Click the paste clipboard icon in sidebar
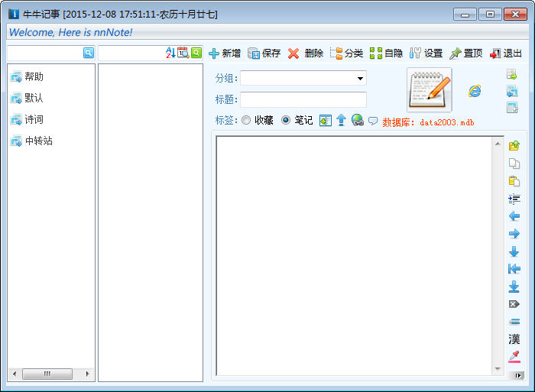535x392 pixels. tap(514, 181)
